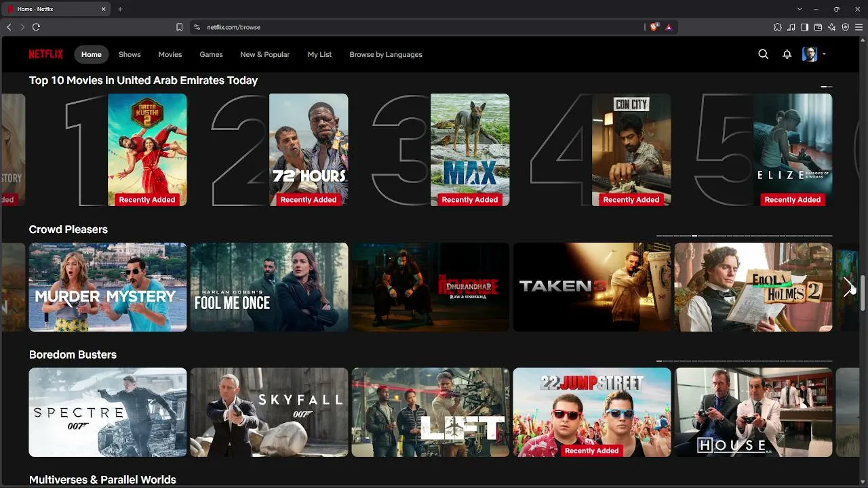Open the Con City poster
Screen dimensions: 868x488
pyautogui.click(x=631, y=150)
